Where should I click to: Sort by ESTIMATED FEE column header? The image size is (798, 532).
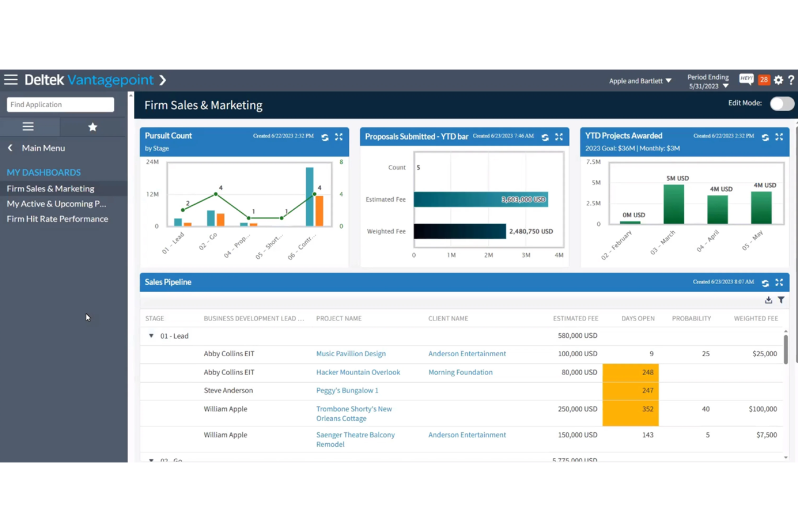pyautogui.click(x=575, y=319)
